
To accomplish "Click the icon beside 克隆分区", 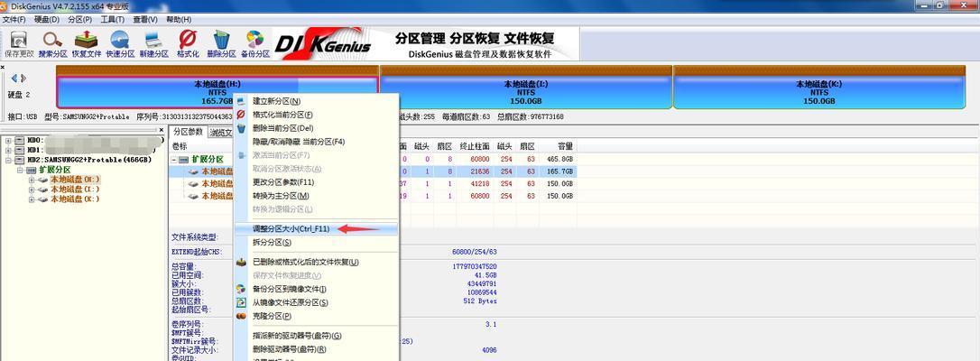I will click(241, 315).
